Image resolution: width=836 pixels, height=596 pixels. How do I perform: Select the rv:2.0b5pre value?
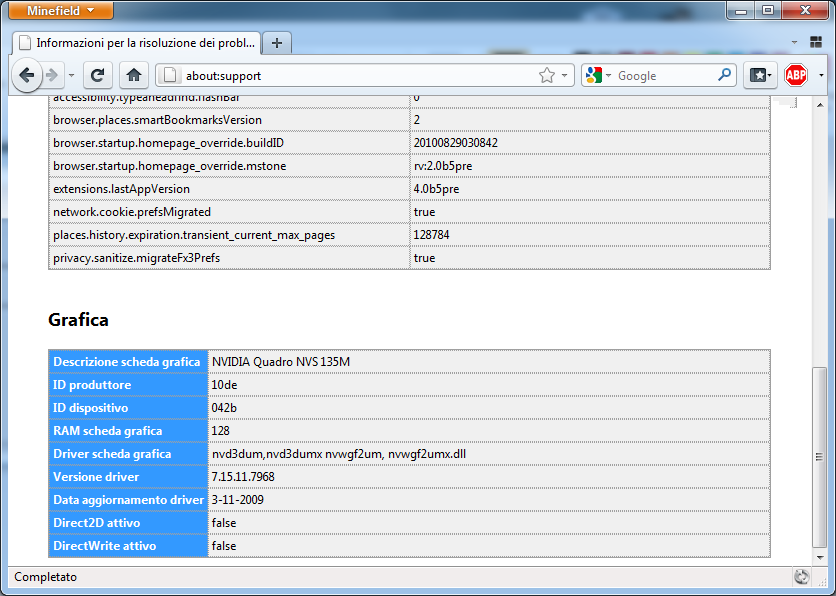(x=443, y=166)
